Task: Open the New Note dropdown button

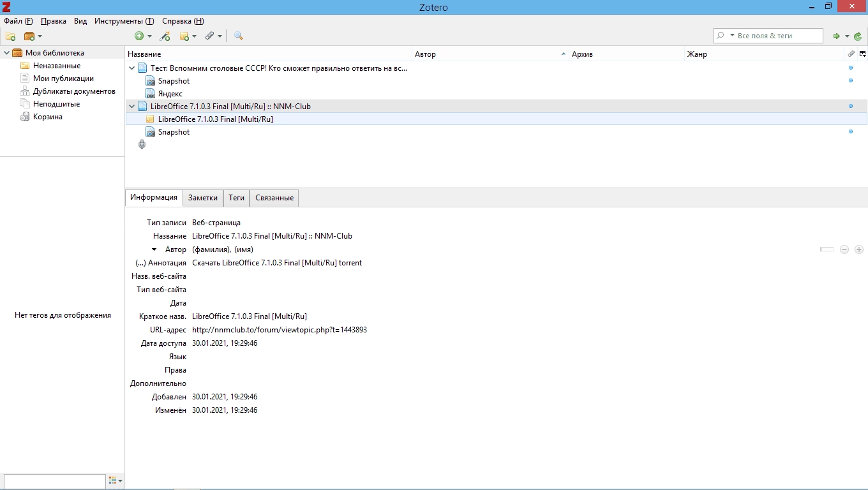Action: tap(188, 36)
